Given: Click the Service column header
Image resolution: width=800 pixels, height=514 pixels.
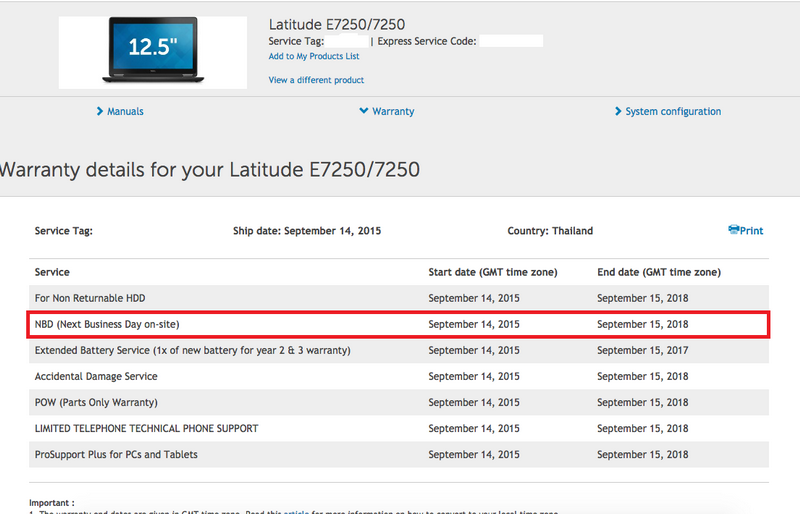Looking at the screenshot, I should (52, 272).
